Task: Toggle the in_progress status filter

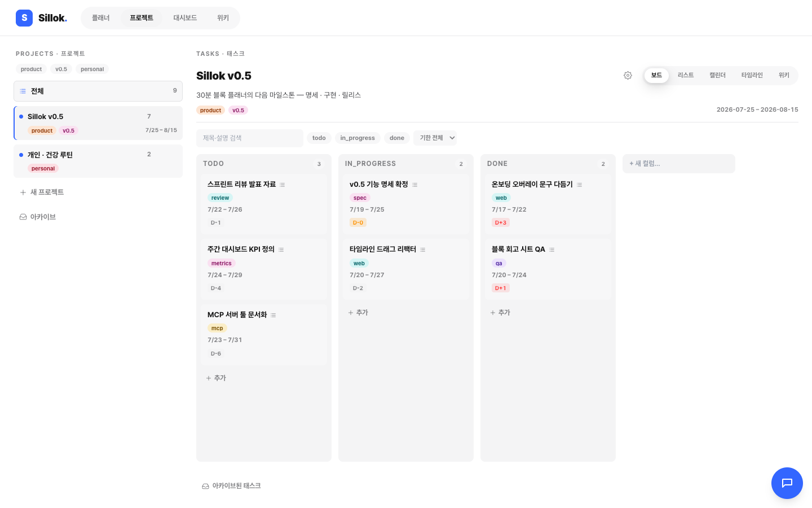Action: point(358,138)
